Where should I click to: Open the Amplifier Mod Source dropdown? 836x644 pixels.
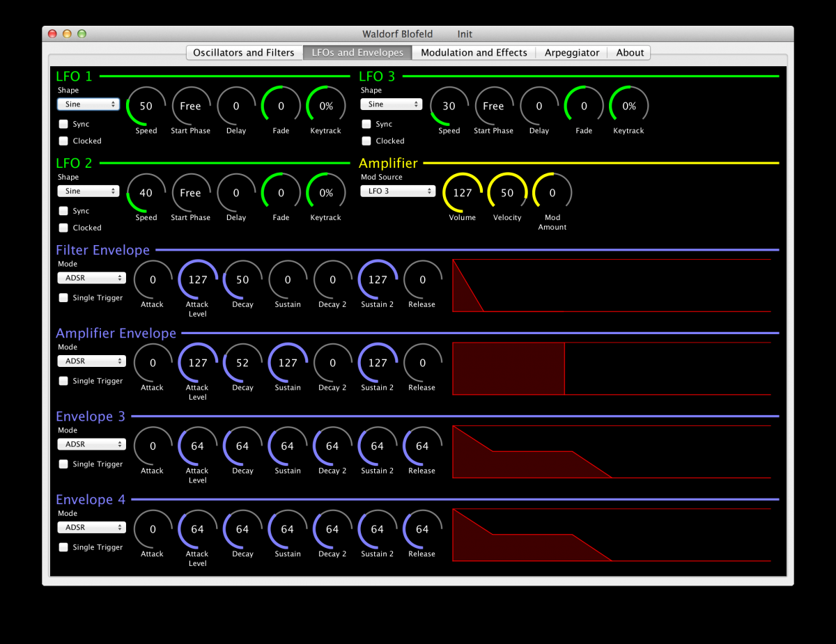[397, 191]
